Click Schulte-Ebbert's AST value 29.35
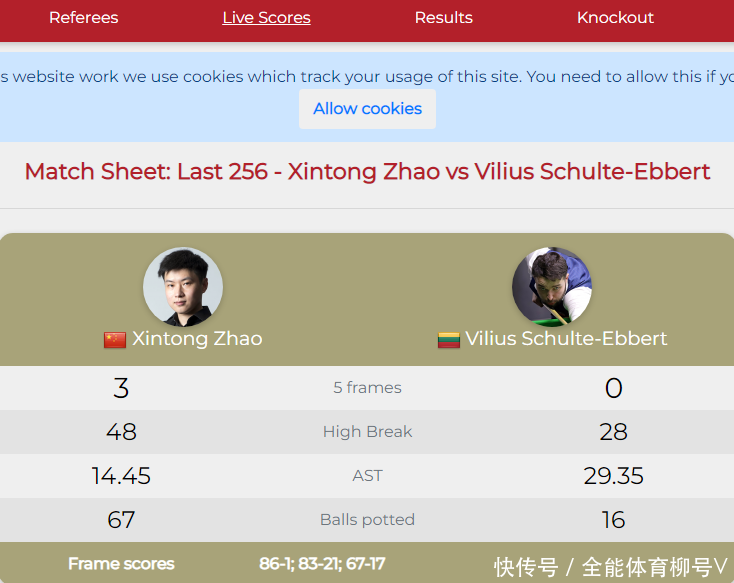 coord(613,476)
